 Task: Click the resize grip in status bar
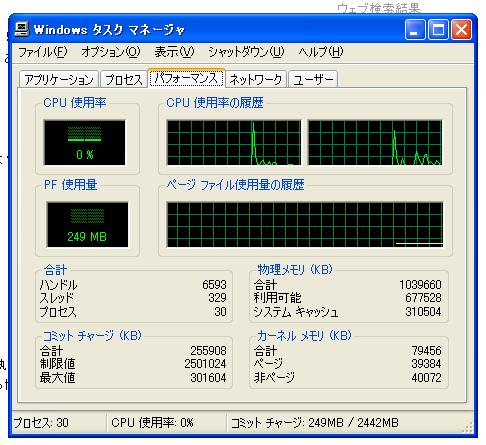tap(468, 427)
